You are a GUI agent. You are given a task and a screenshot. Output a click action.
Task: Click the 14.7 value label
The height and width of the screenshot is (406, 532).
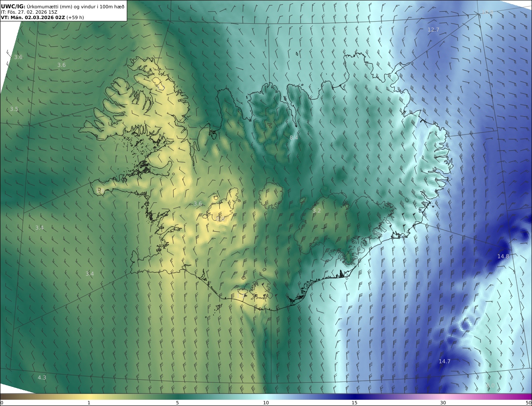[x=445, y=362]
